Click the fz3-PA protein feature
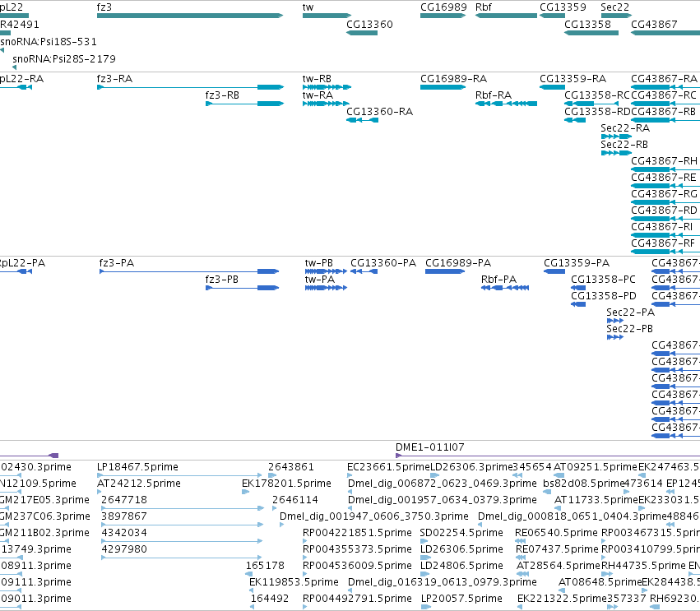 coord(189,271)
